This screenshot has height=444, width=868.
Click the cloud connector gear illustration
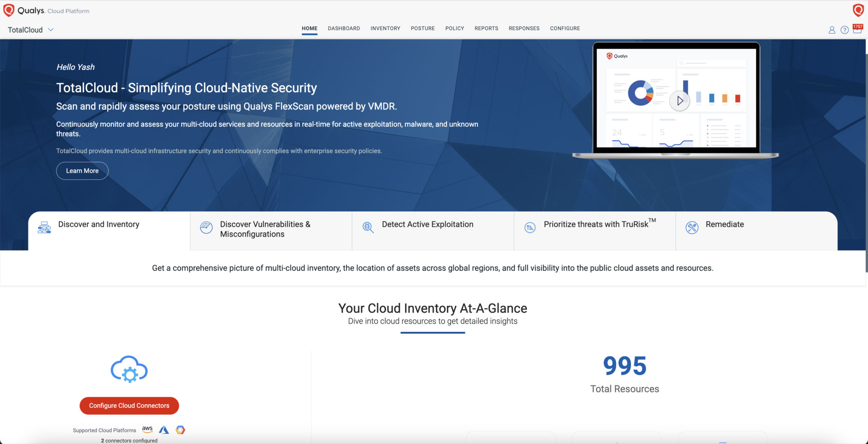tap(129, 369)
